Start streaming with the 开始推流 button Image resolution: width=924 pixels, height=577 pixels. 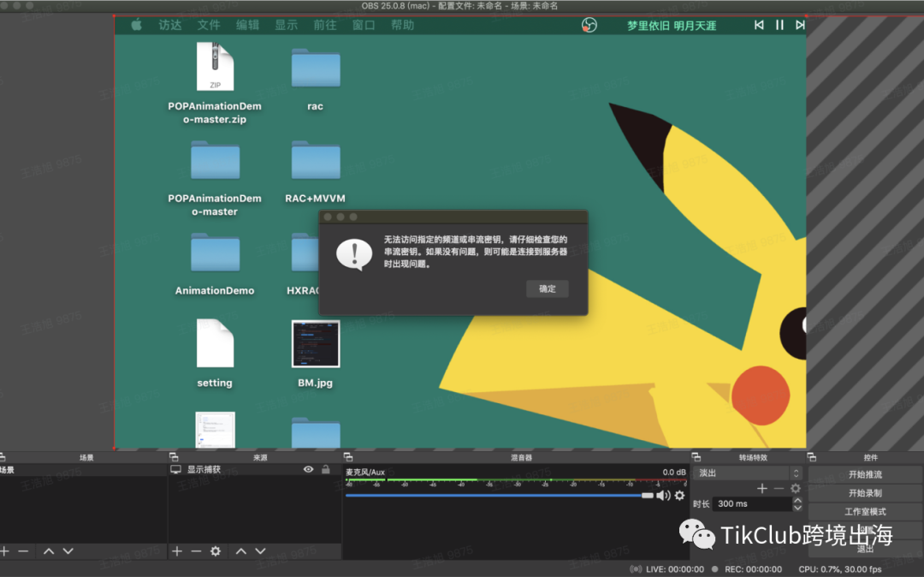click(x=867, y=474)
